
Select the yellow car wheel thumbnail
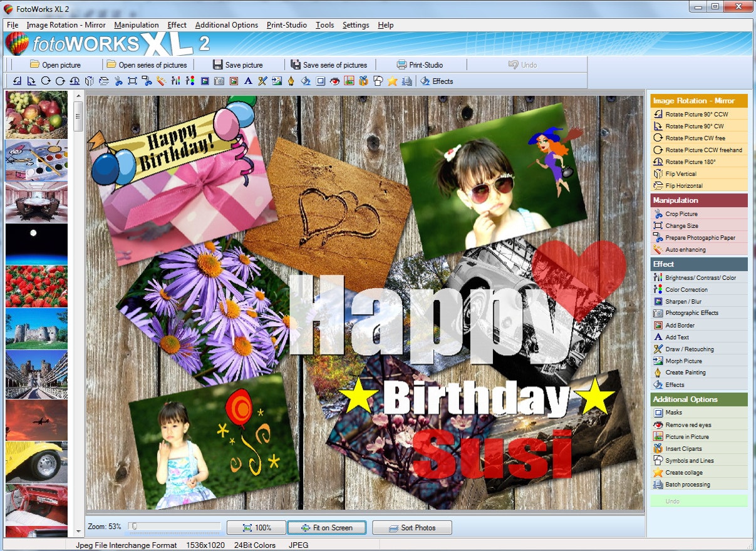(x=36, y=462)
